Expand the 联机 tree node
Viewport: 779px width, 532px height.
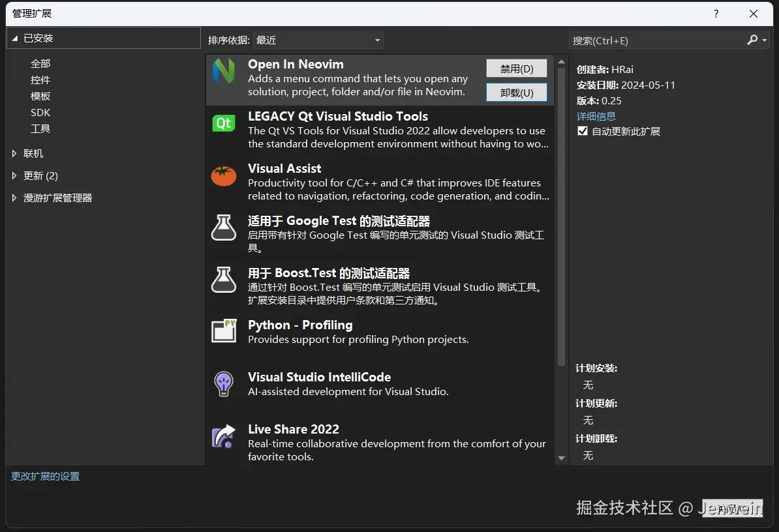point(14,153)
